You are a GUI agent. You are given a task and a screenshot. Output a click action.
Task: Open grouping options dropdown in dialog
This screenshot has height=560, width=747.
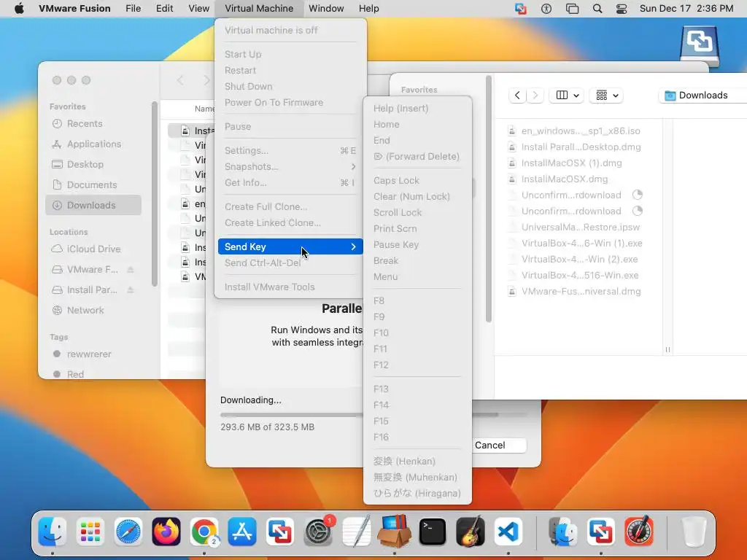click(x=607, y=96)
